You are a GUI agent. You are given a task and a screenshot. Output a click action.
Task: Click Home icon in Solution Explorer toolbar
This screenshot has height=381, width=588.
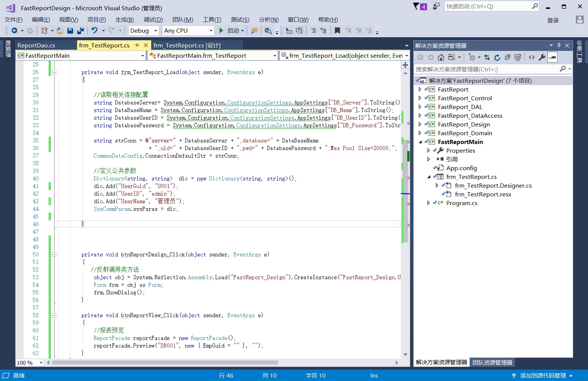441,57
